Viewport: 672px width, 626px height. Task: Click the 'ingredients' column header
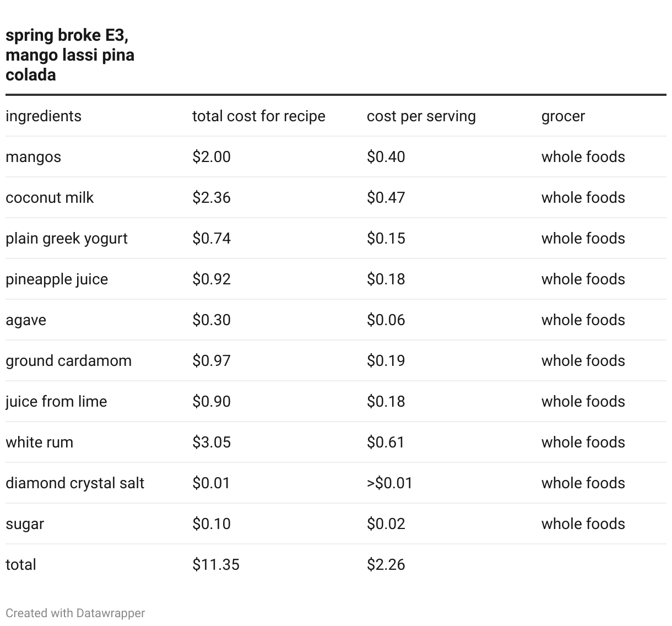[44, 116]
